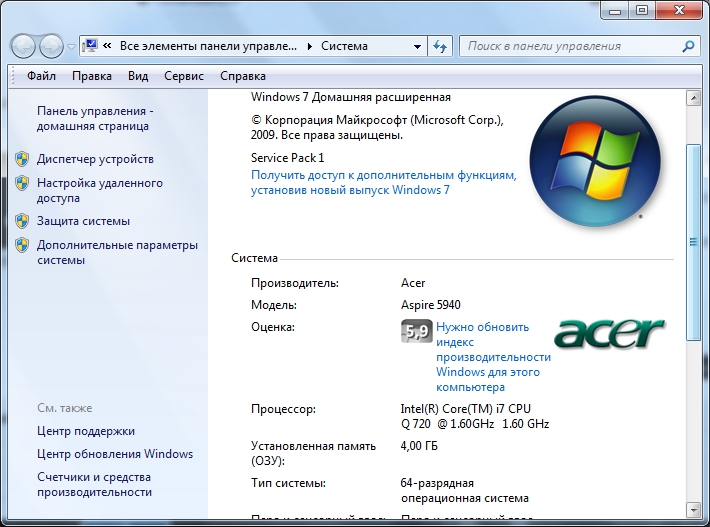Click the Control Panel icon in the address bar
Image resolution: width=710 pixels, height=527 pixels.
point(91,46)
